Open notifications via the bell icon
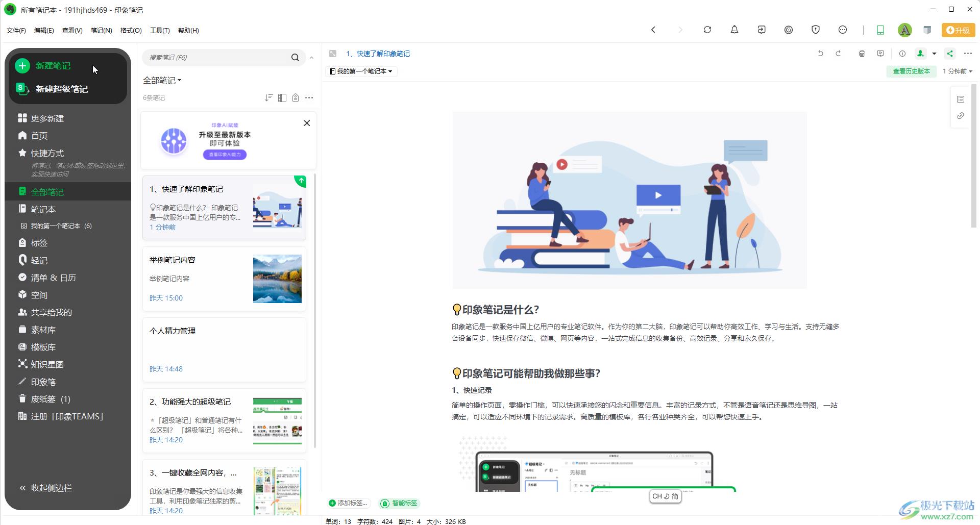The width and height of the screenshot is (980, 525). tap(734, 30)
